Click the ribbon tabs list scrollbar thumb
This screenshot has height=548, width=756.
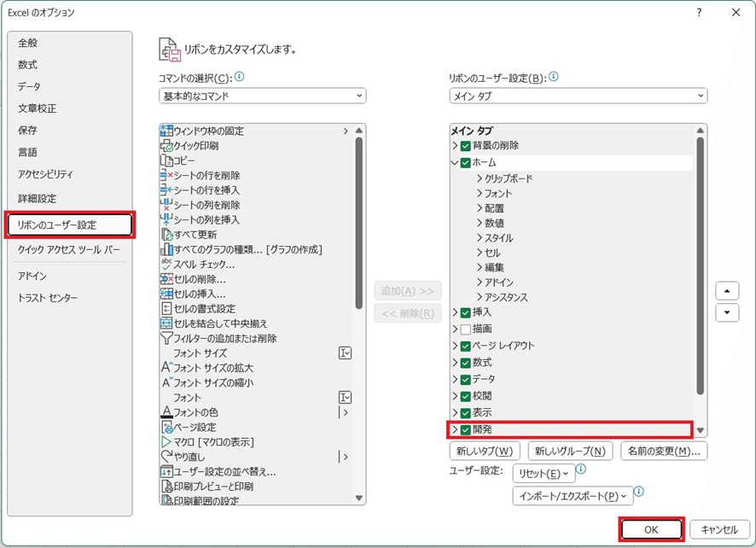tap(700, 265)
